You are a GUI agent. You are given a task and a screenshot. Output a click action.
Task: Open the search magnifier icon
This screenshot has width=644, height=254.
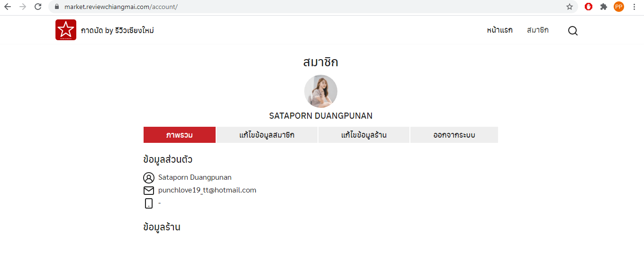[573, 31]
